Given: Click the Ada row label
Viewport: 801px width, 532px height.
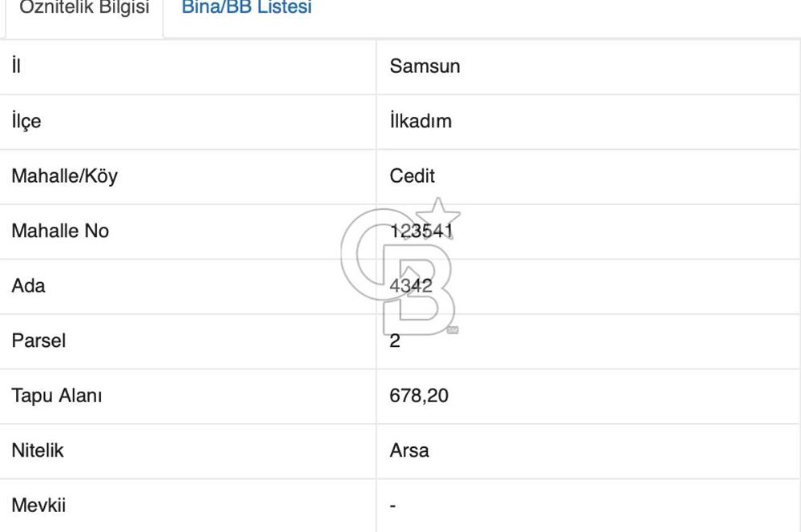Looking at the screenshot, I should point(28,286).
